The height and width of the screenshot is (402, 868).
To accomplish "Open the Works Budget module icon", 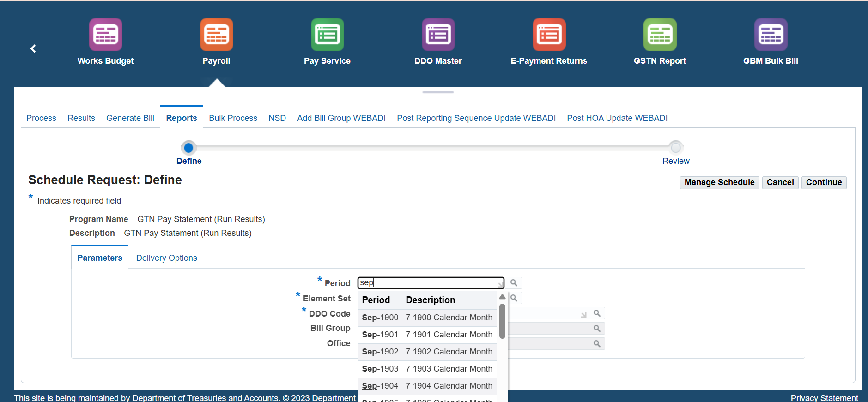I will tap(106, 35).
